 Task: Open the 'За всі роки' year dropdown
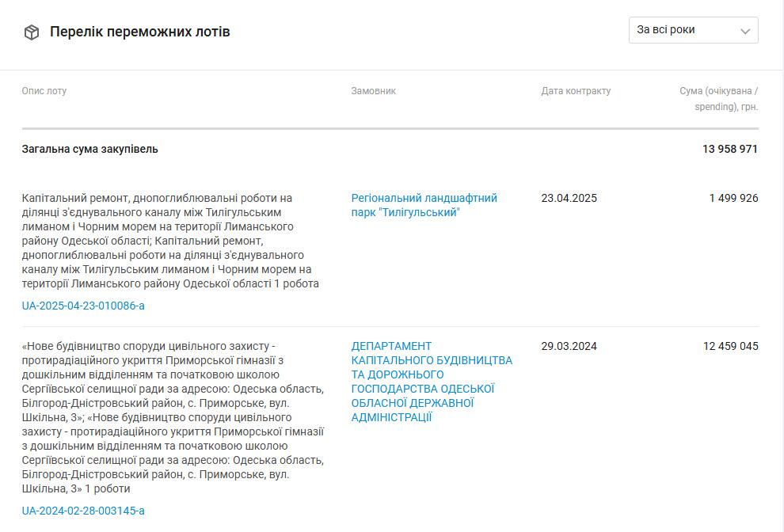point(693,30)
